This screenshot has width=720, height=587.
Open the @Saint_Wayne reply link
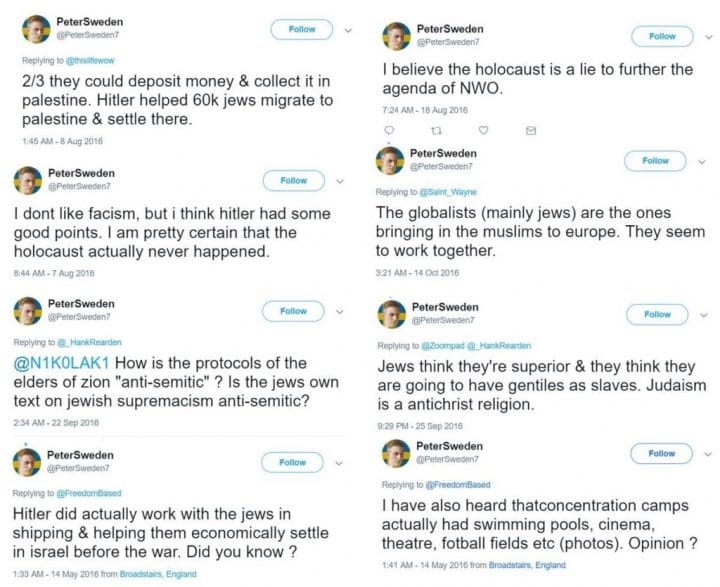[x=448, y=192]
